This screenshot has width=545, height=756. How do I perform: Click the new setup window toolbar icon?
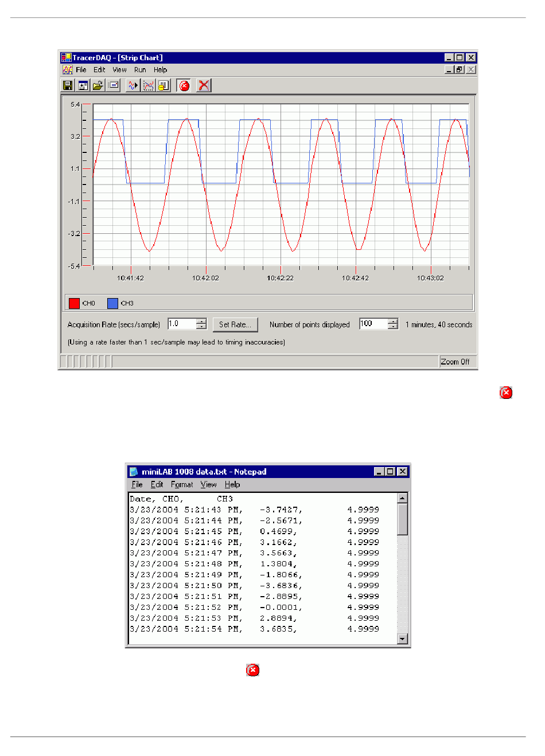coord(83,85)
